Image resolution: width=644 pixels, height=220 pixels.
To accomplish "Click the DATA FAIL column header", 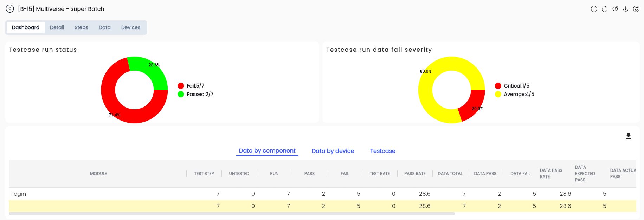I will 520,174.
